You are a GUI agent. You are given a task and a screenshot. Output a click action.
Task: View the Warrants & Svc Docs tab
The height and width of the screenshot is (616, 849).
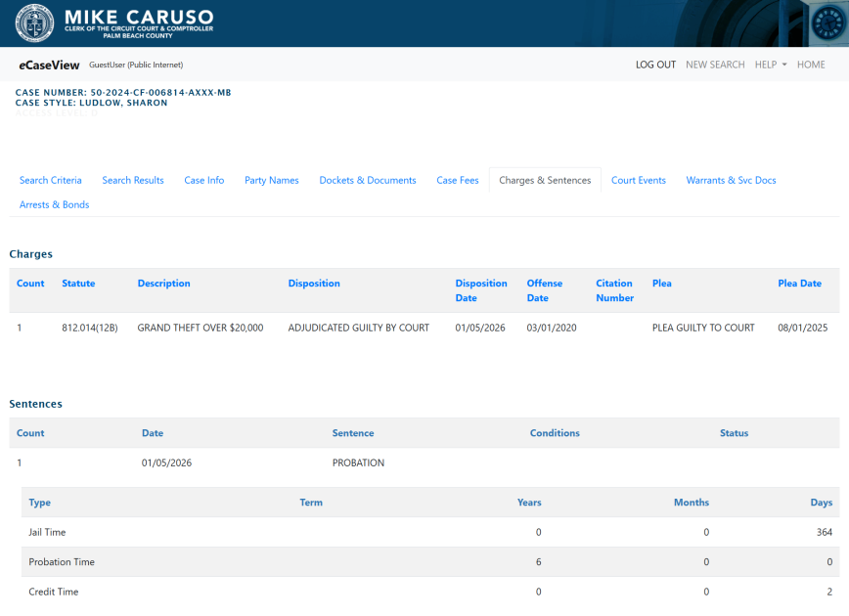pyautogui.click(x=731, y=181)
